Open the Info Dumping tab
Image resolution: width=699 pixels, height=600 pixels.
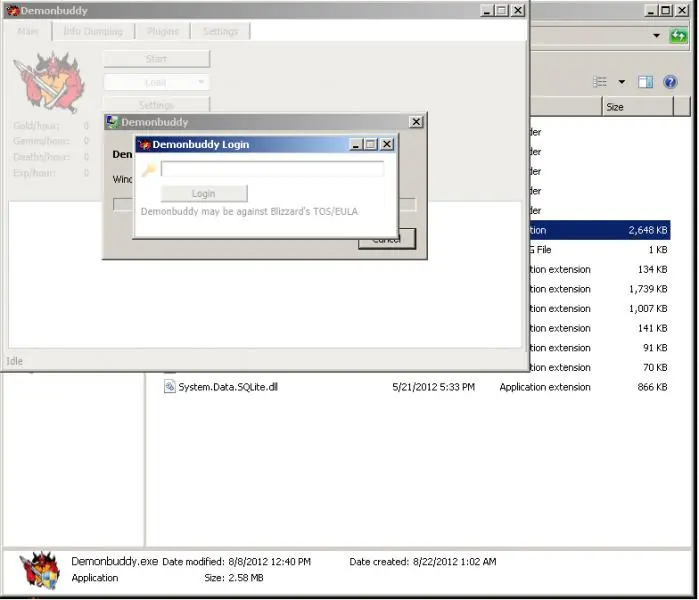(92, 31)
